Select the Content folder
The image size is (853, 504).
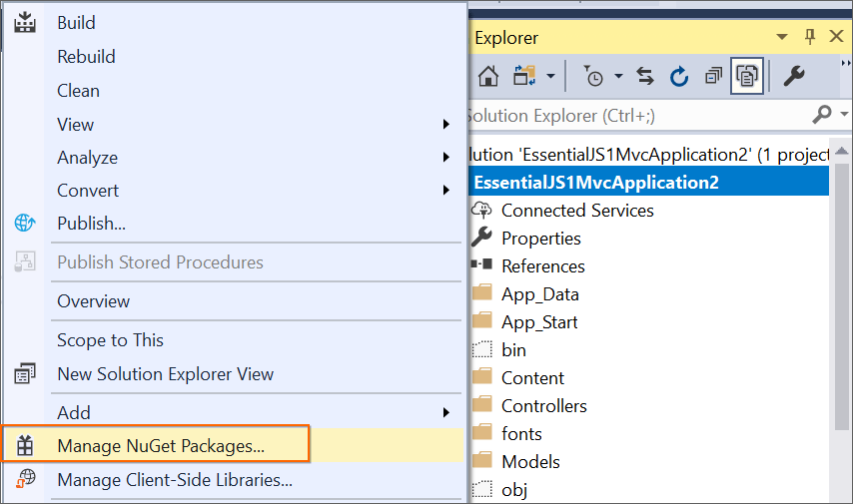pyautogui.click(x=532, y=377)
